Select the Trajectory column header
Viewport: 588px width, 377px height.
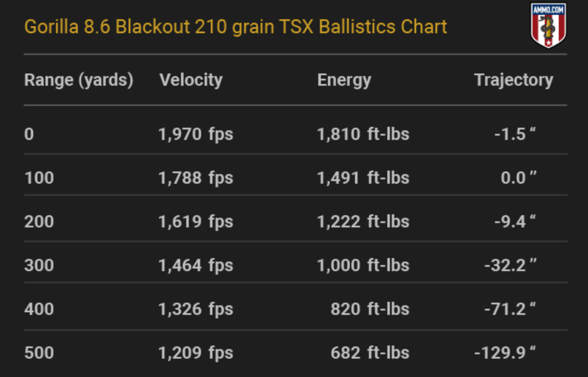pos(513,80)
